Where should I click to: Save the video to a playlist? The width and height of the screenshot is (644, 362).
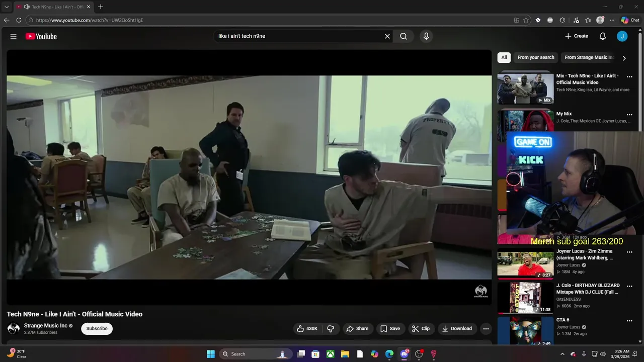[390, 329]
